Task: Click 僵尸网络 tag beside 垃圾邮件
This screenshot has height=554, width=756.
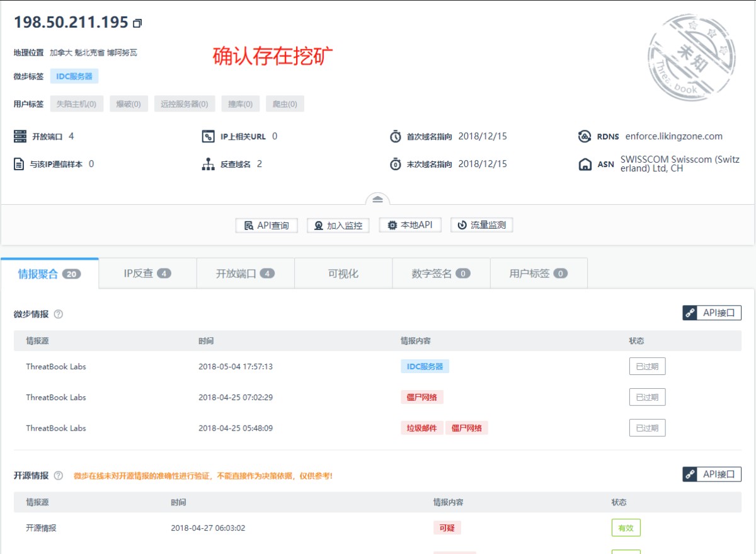Action: click(x=467, y=428)
